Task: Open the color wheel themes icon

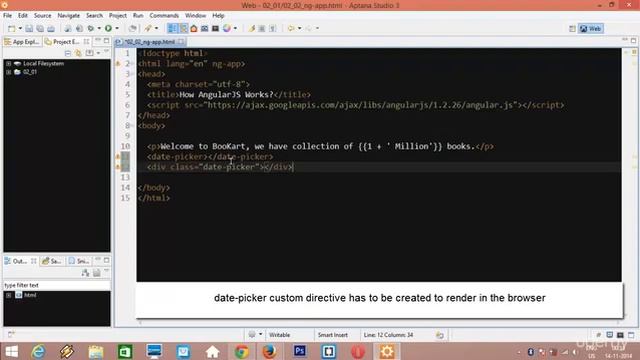Action: click(227, 28)
